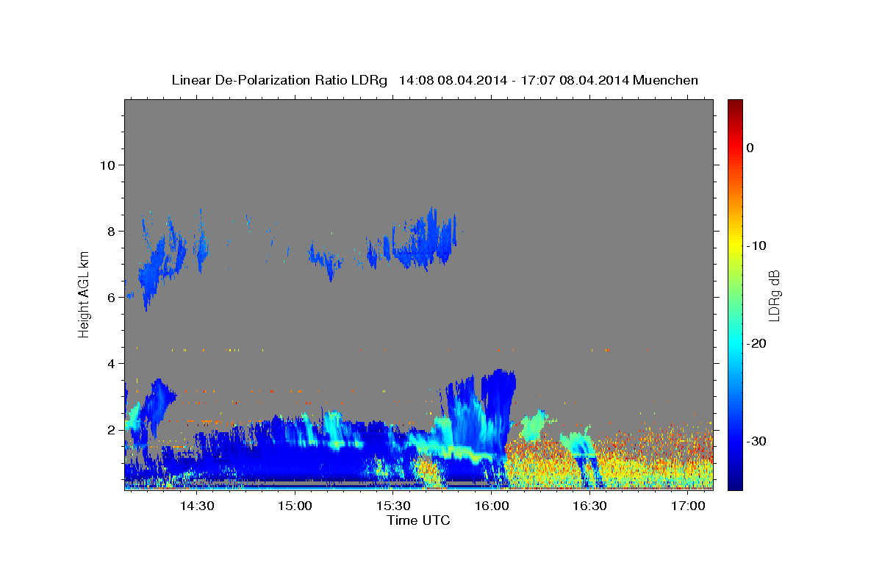Click the 'Time UTC' axis label
The height and width of the screenshot is (588, 882).
pos(418,520)
